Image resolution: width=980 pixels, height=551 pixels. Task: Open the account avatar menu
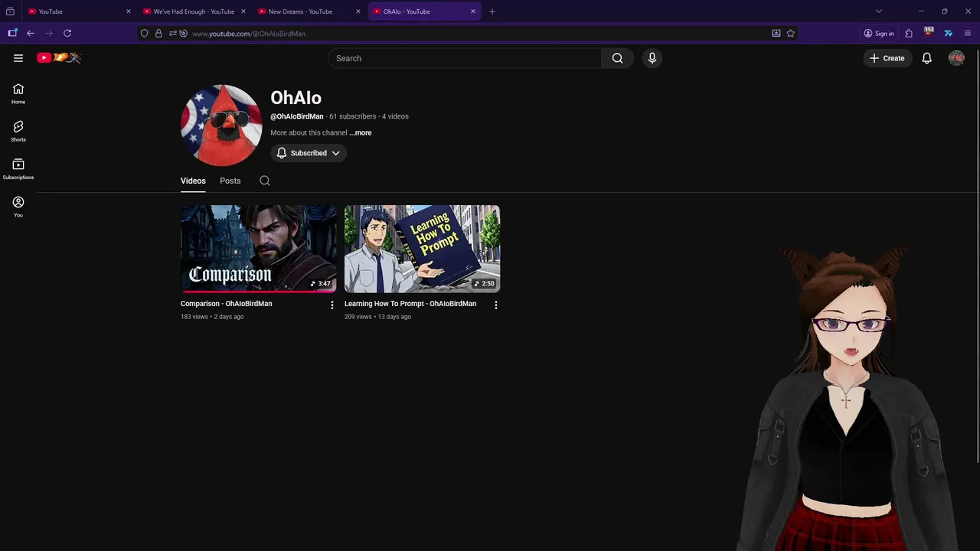(956, 58)
